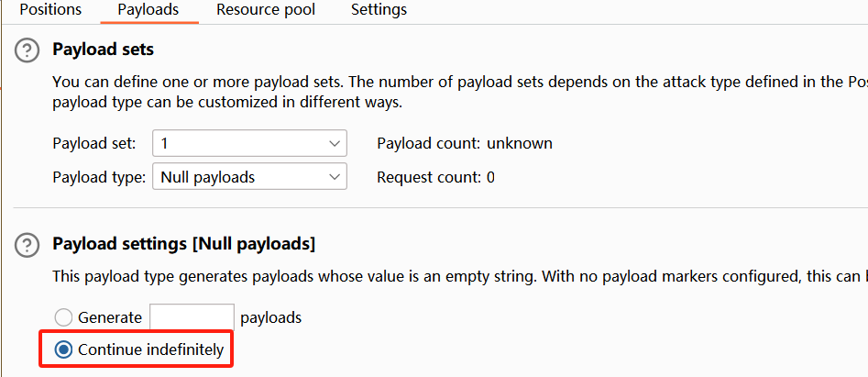Click the Payload count: unknown text
868x377 pixels.
[465, 143]
